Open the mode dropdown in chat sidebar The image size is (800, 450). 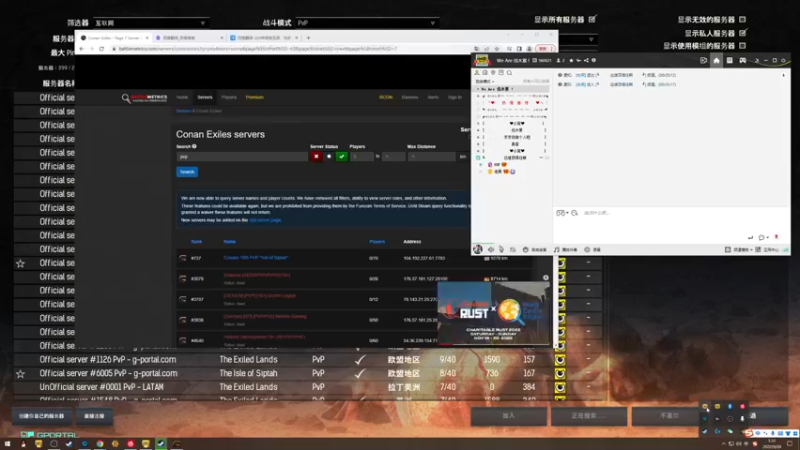485,81
